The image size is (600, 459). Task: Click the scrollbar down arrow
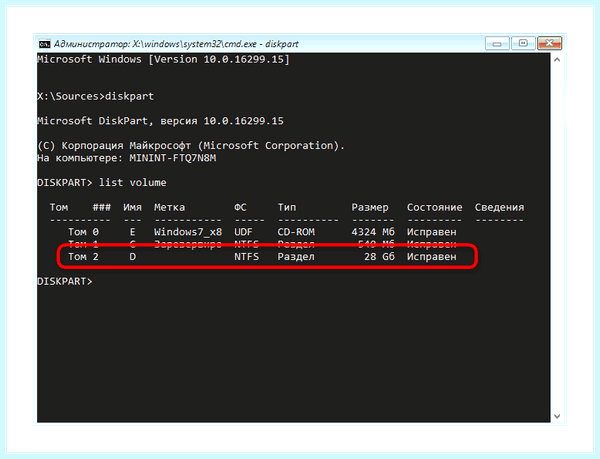[x=557, y=416]
